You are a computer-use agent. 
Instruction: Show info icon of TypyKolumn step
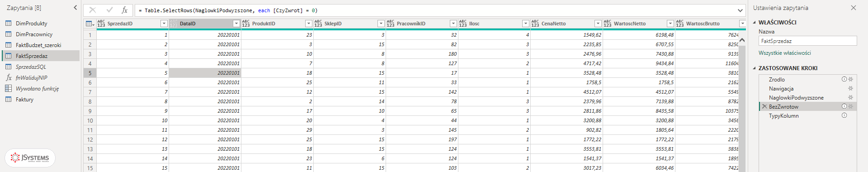point(844,115)
